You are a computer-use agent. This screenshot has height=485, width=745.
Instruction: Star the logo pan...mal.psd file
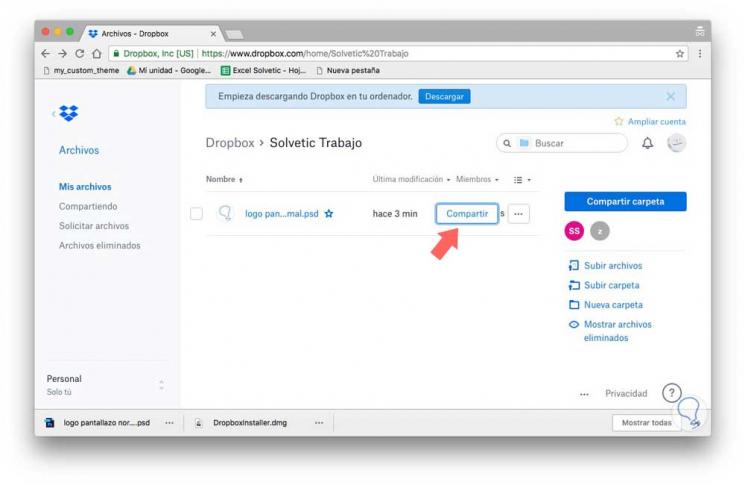pyautogui.click(x=329, y=214)
